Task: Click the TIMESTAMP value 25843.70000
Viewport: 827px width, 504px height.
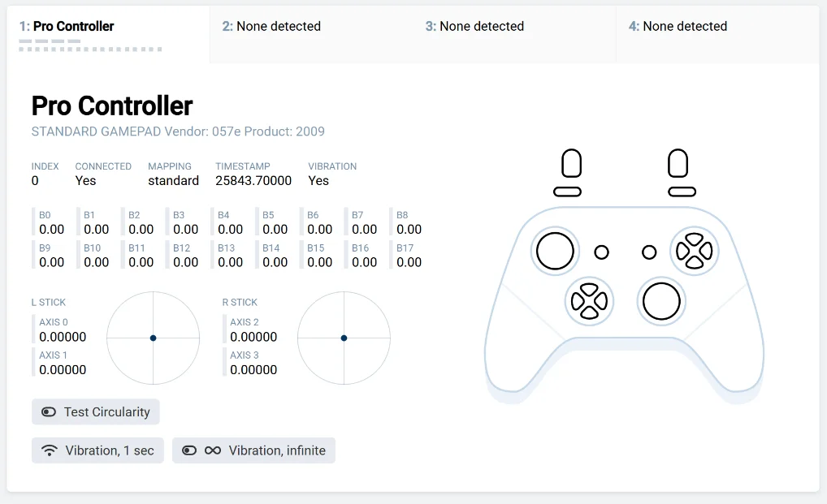Action: [253, 181]
